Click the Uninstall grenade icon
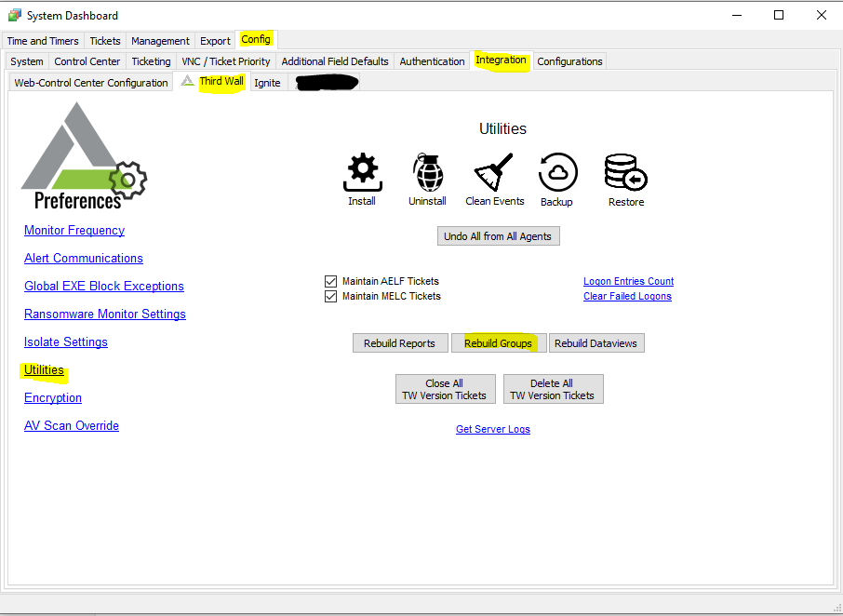Viewport: 843px width, 616px height. tap(428, 172)
